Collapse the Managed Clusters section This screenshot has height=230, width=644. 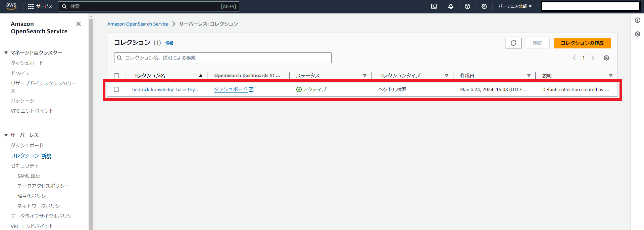click(6, 53)
